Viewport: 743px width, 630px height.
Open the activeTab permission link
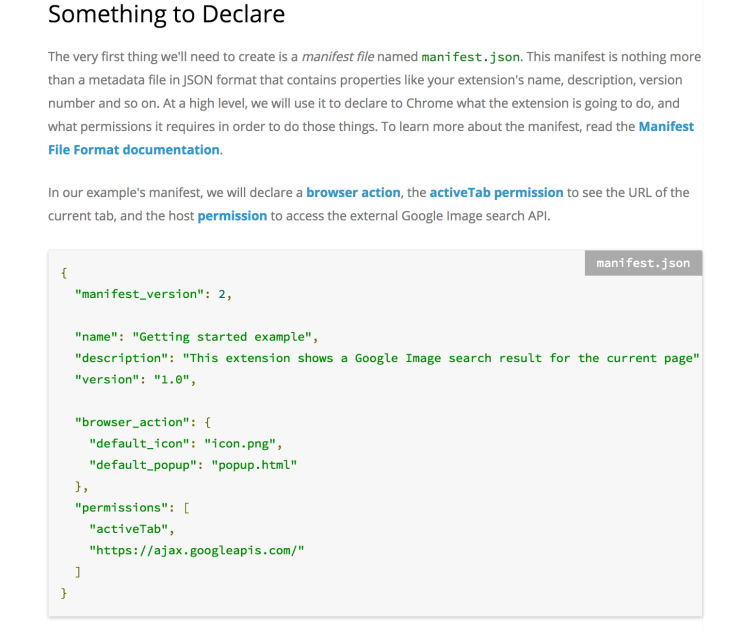496,192
